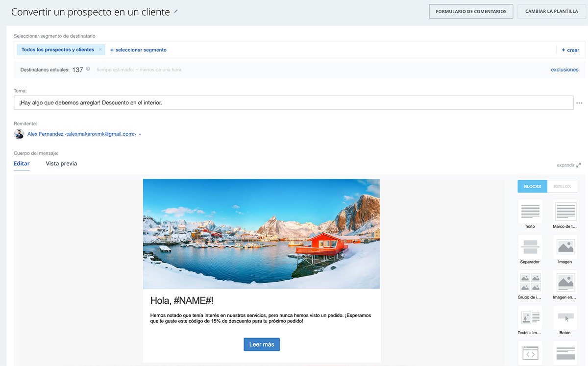Viewport: 588px width, 366px height.
Task: Click the Cambiar la plantilla button
Action: click(551, 12)
